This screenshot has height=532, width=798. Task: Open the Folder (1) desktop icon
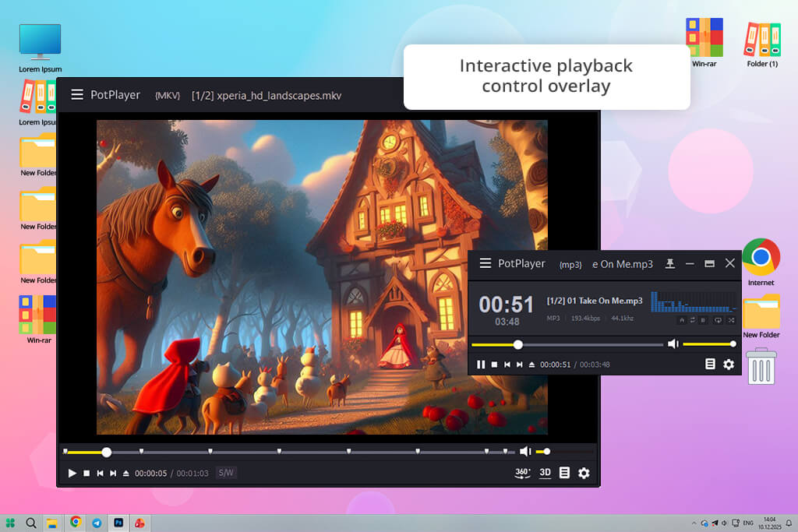[762, 44]
